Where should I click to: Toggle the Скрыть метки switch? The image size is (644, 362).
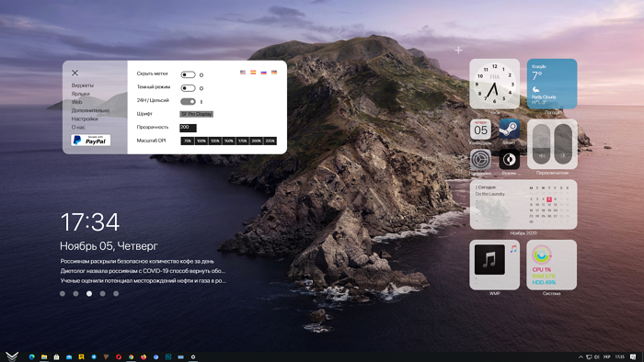pyautogui.click(x=188, y=74)
